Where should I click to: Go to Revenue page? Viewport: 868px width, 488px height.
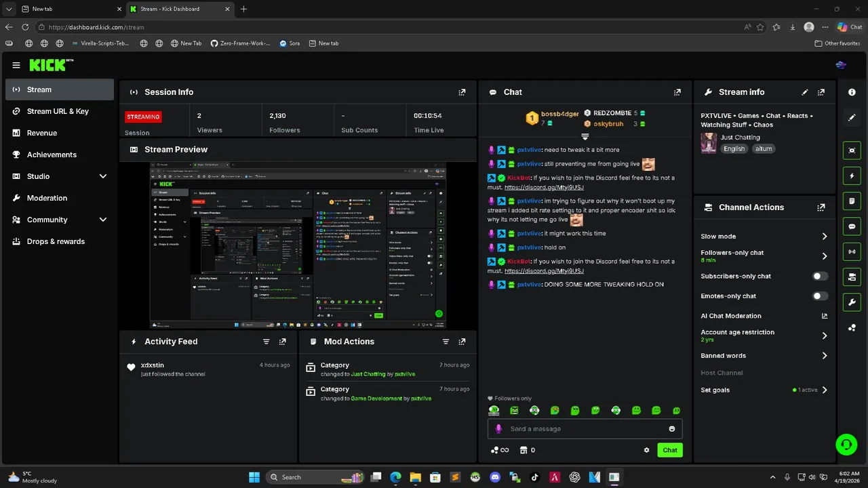pyautogui.click(x=60, y=133)
